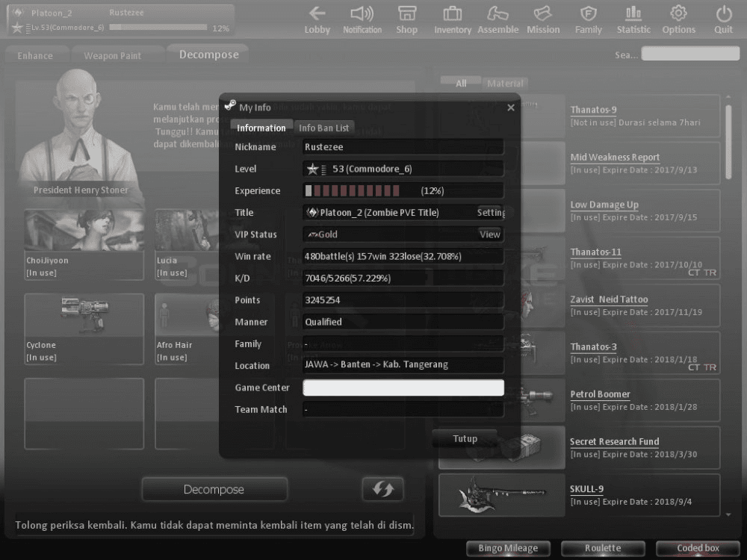Select the Material filter tab
Viewport: 747px width, 560px height.
506,84
